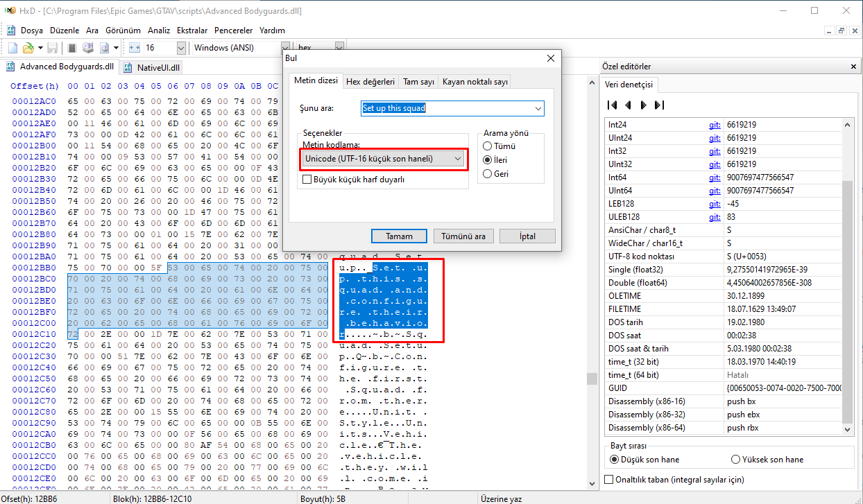
Task: Switch to the Advanced Bodyguards.dll file tab
Action: (x=60, y=67)
